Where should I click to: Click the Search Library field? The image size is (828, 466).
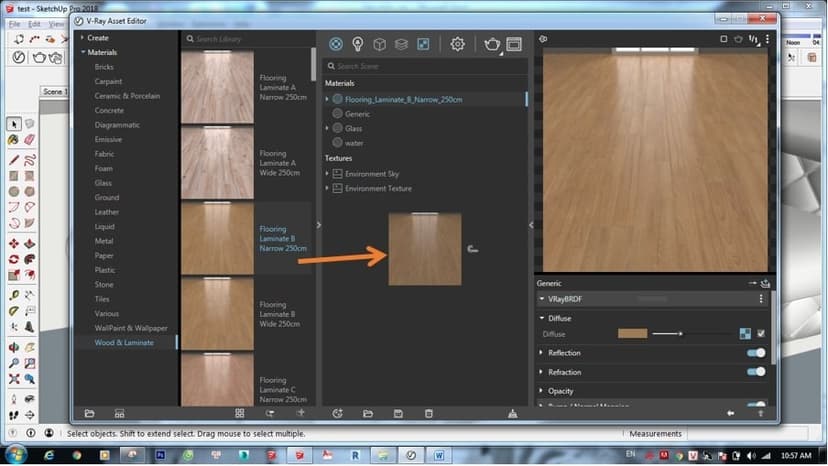(247, 39)
